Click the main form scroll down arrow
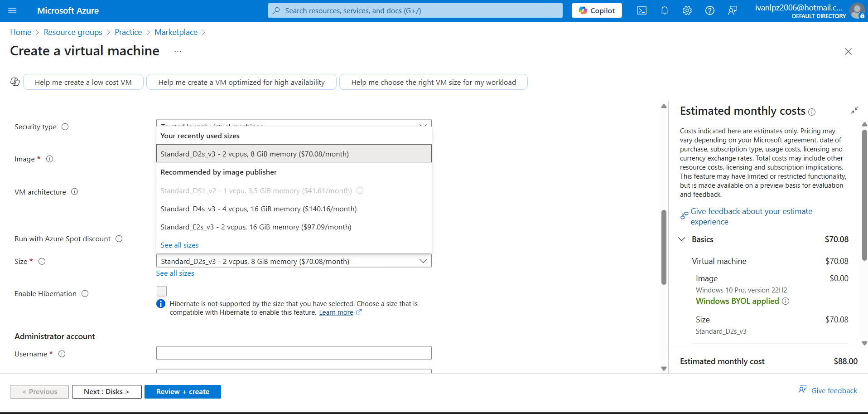This screenshot has height=414, width=868. pyautogui.click(x=664, y=369)
